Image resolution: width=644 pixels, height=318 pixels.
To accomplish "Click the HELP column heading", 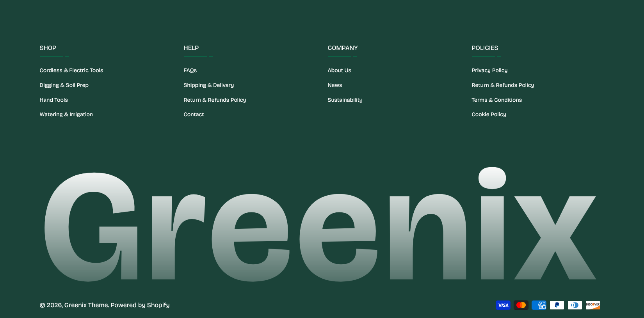I will tap(191, 48).
